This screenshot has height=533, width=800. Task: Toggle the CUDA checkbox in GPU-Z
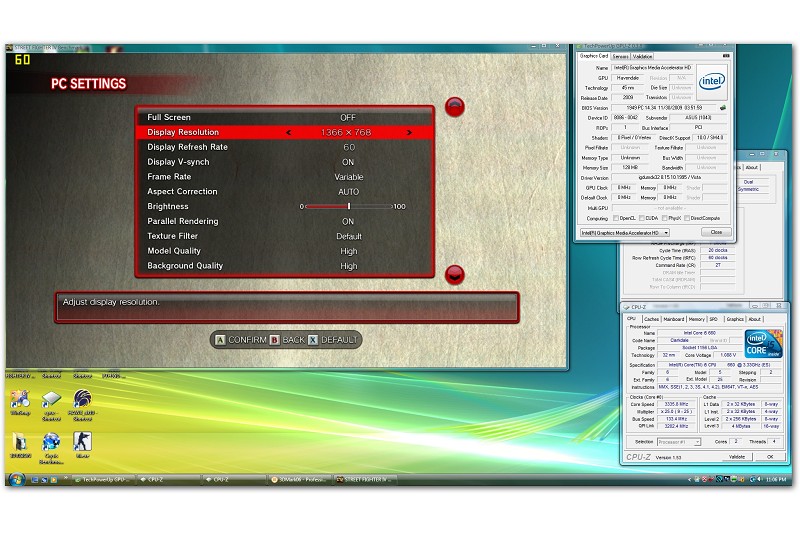[642, 218]
